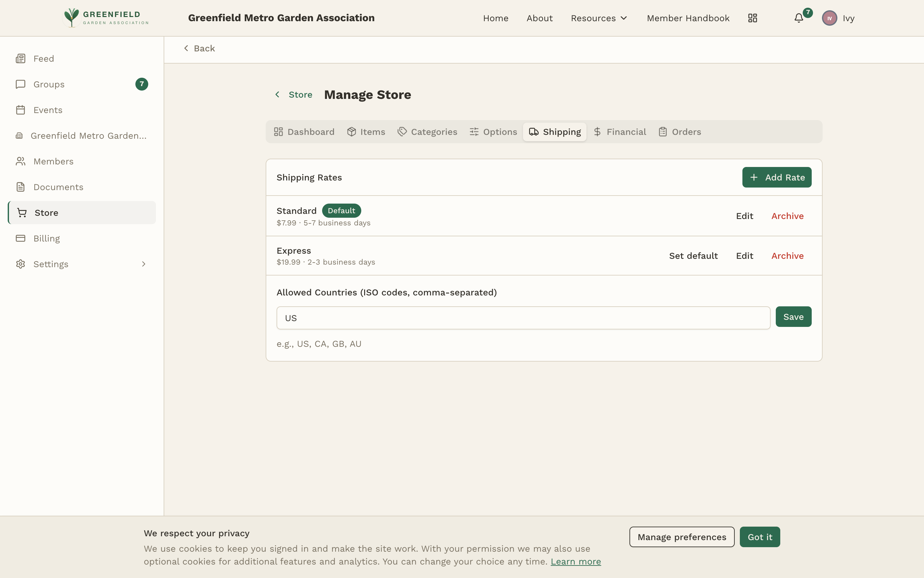Click the Greenfield Garden Association logo
Viewport: 924px width, 578px height.
click(106, 18)
